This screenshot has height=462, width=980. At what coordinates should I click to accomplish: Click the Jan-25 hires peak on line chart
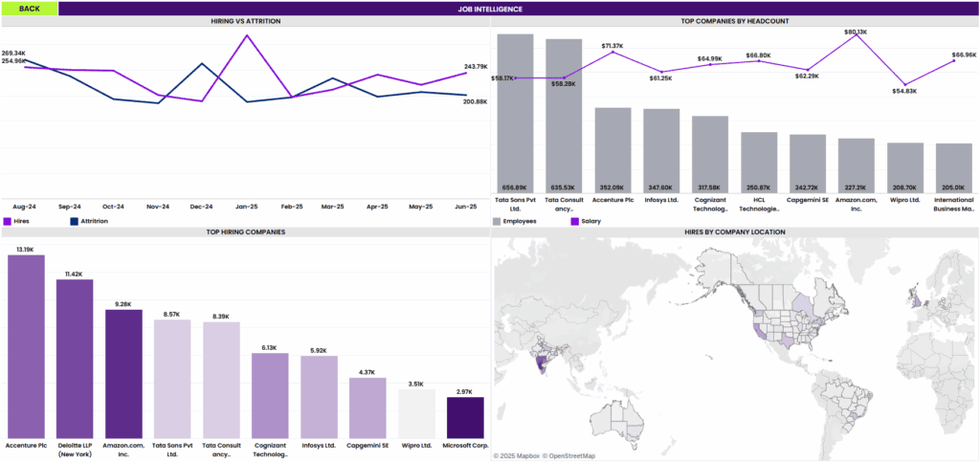(x=247, y=35)
